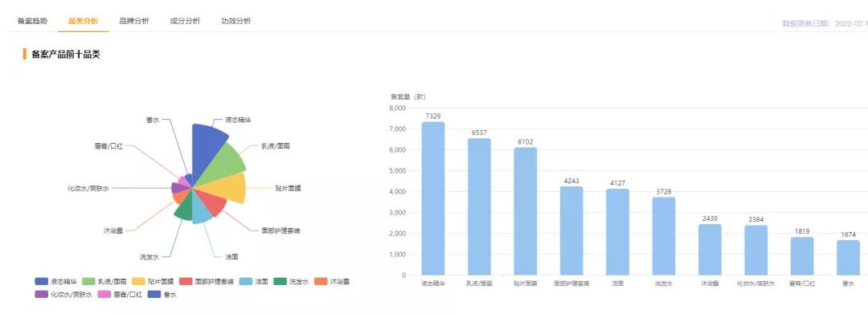Click the 备案产品前十品类 section heading

click(66, 54)
